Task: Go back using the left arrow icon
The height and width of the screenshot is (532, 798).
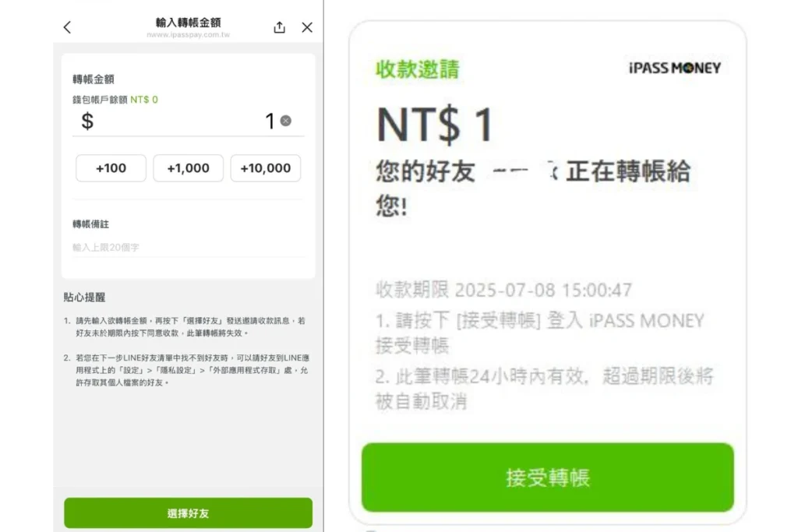Action: 67,27
